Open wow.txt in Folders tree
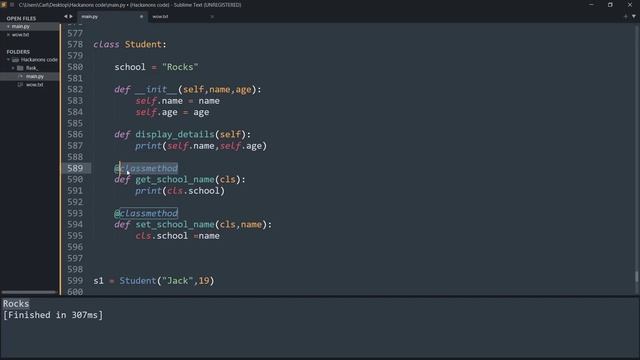 35,84
